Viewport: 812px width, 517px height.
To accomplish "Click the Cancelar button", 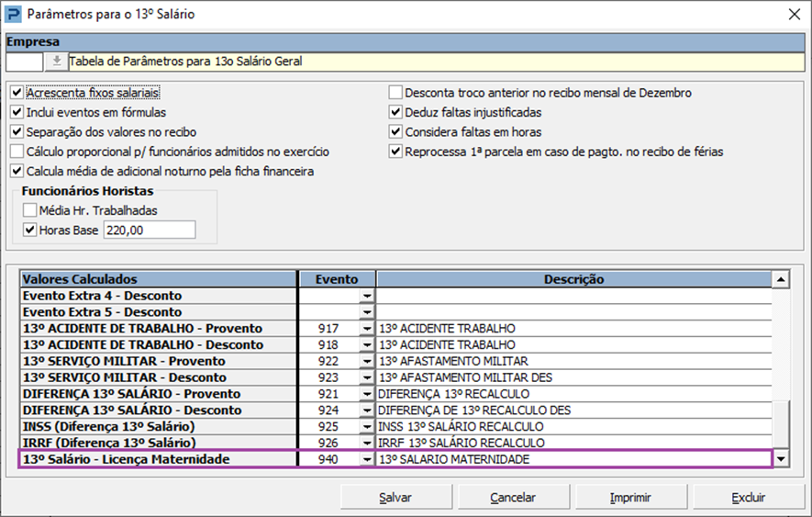I will (x=514, y=498).
